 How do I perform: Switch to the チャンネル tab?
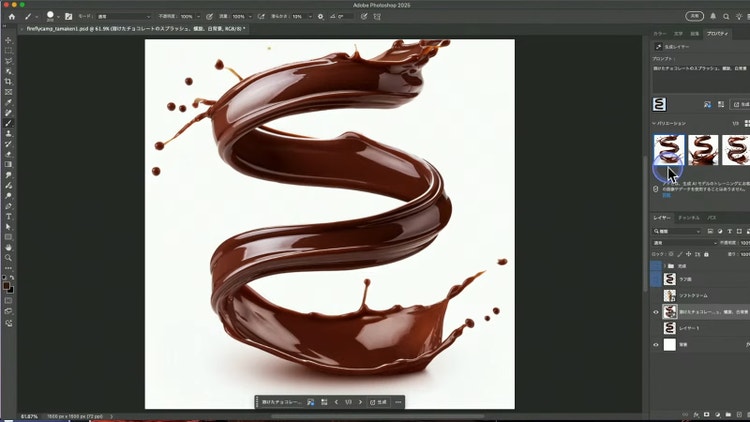[689, 218]
